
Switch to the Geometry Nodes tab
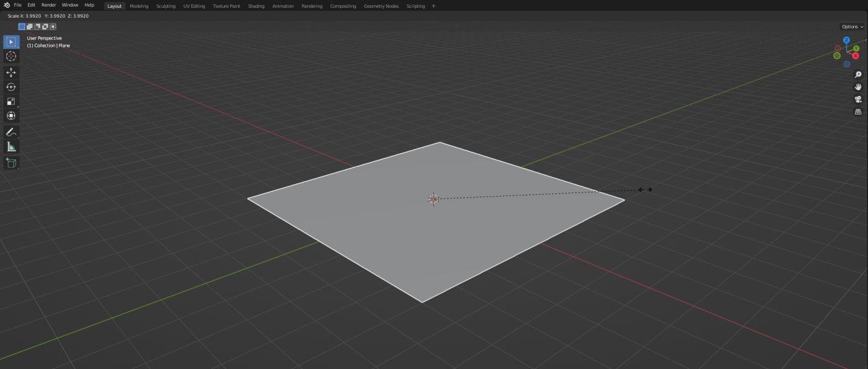tap(381, 6)
